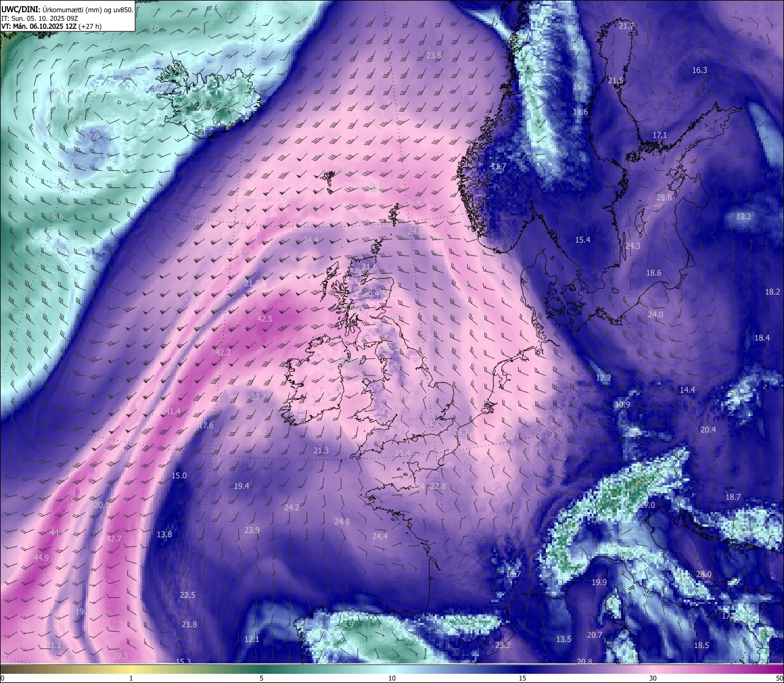Click the 16.3 value label on the map
This screenshot has height=683, width=784.
(x=699, y=70)
